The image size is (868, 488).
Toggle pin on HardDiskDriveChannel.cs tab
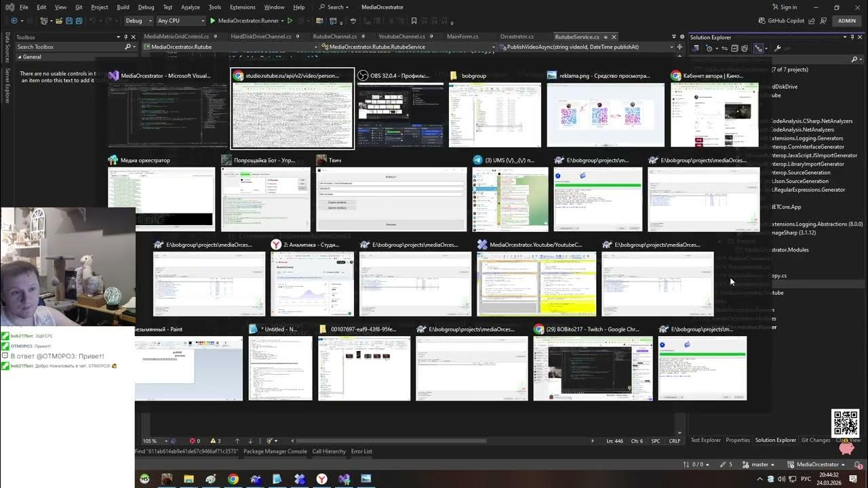click(x=298, y=37)
